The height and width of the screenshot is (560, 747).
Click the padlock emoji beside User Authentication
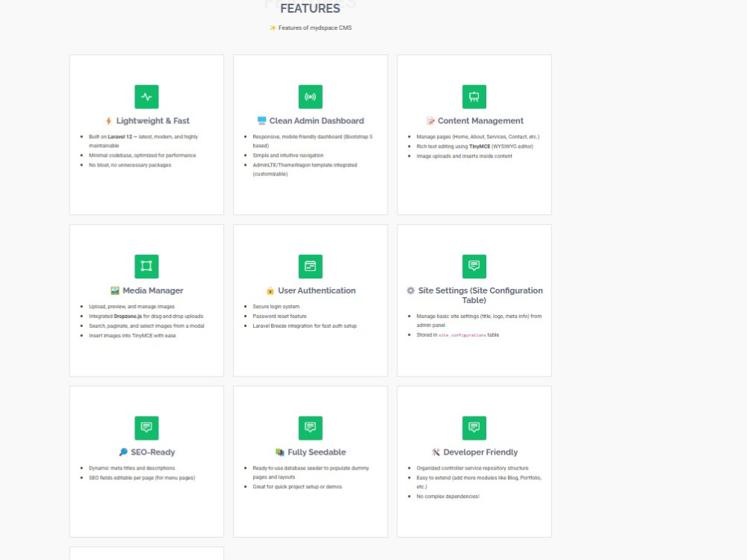click(x=270, y=290)
